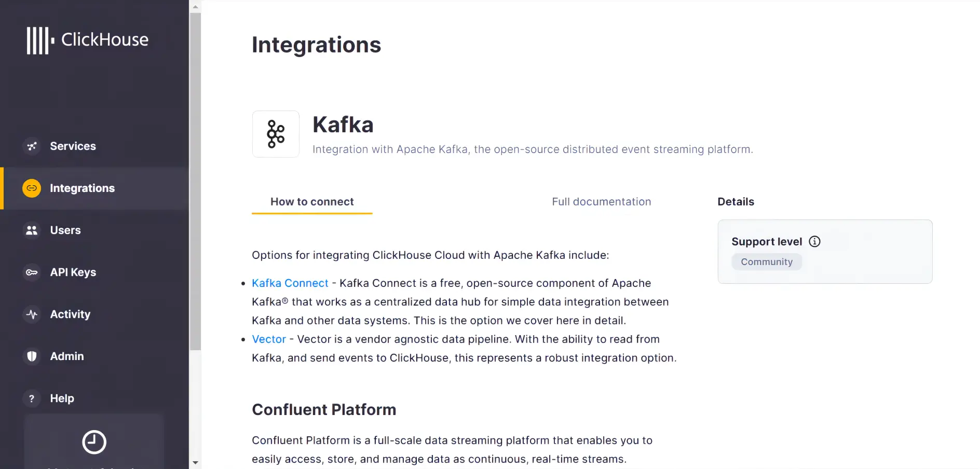
Task: View the Activity section
Action: (x=94, y=314)
